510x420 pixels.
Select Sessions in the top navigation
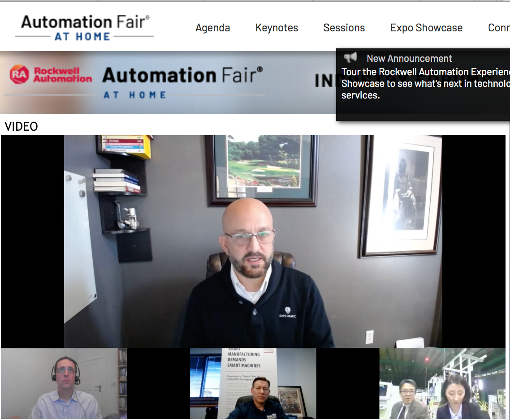tap(344, 28)
